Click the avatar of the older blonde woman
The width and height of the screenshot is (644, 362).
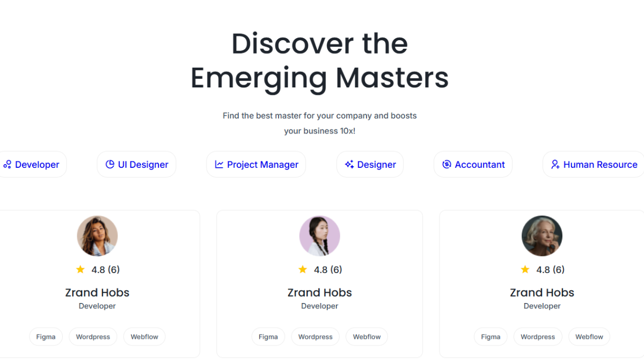click(542, 236)
